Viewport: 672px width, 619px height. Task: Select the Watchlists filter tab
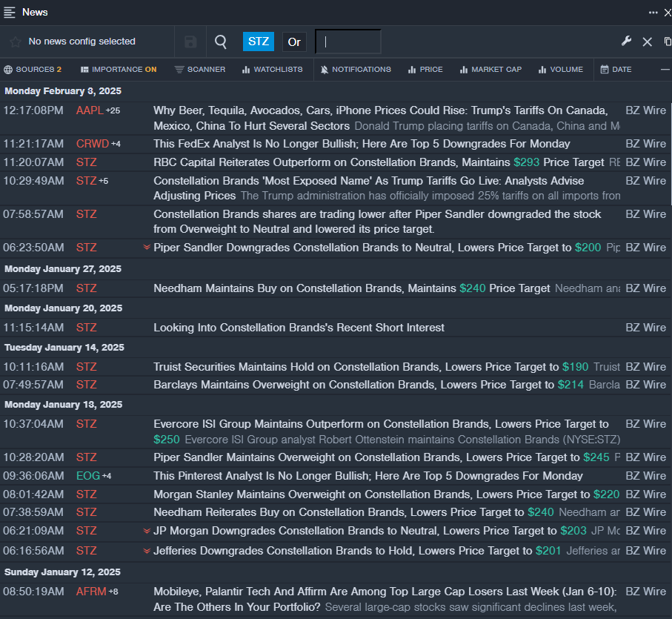point(272,70)
